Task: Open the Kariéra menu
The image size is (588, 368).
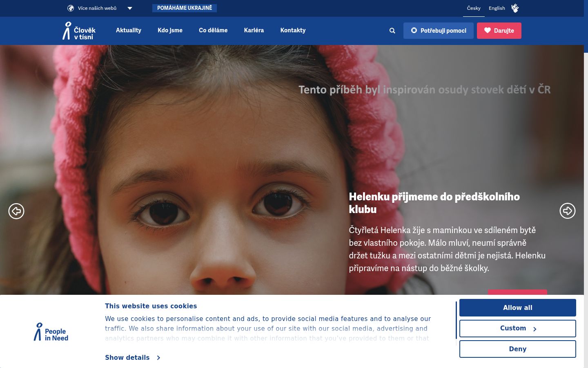Action: 254,30
